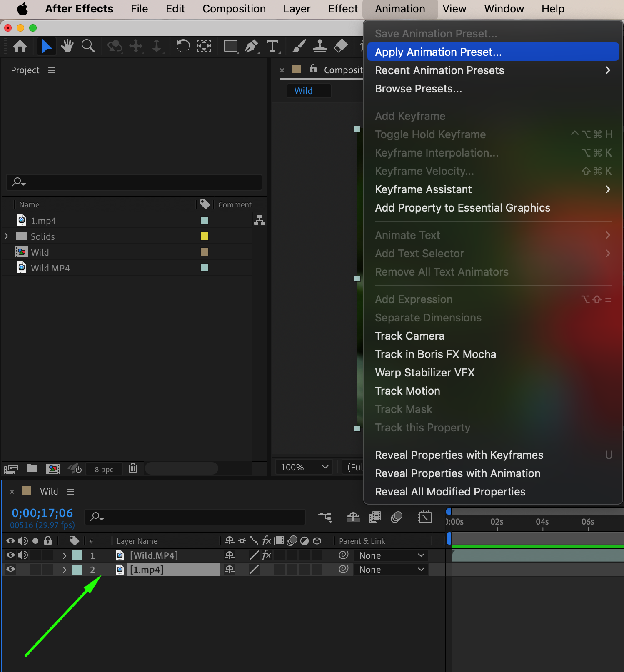Expand the Solids folder
This screenshot has height=672, width=624.
6,236
